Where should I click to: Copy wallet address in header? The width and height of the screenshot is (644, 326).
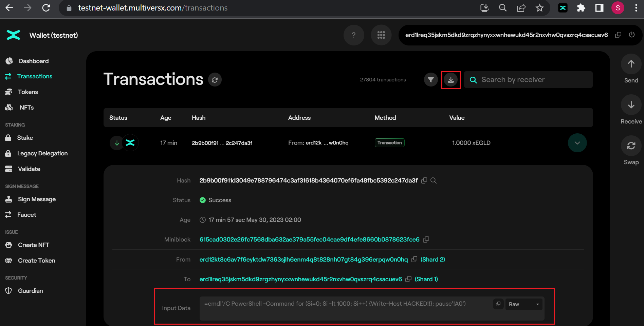point(618,35)
